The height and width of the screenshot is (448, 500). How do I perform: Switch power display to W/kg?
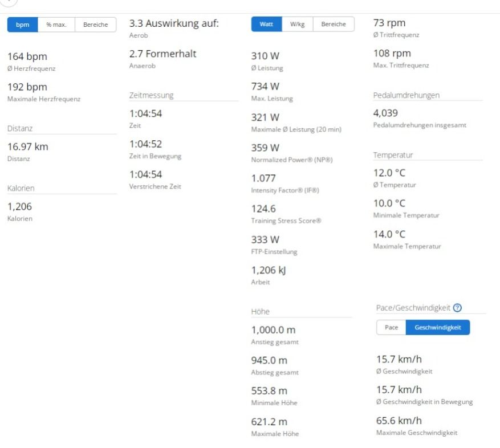pos(297,24)
